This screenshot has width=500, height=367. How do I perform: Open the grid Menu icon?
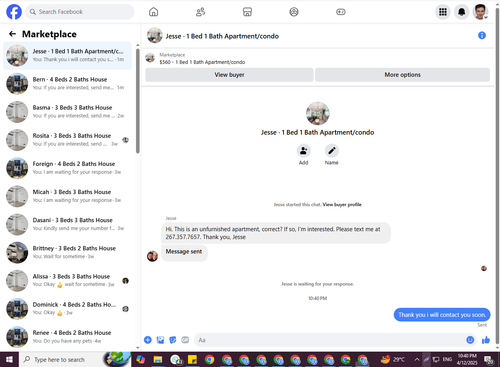[443, 12]
